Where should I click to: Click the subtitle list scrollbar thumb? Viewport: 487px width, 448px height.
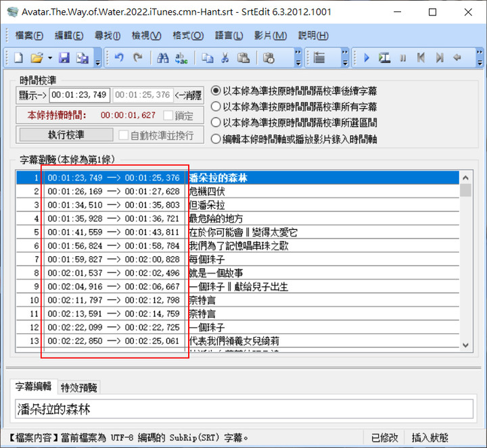point(465,190)
